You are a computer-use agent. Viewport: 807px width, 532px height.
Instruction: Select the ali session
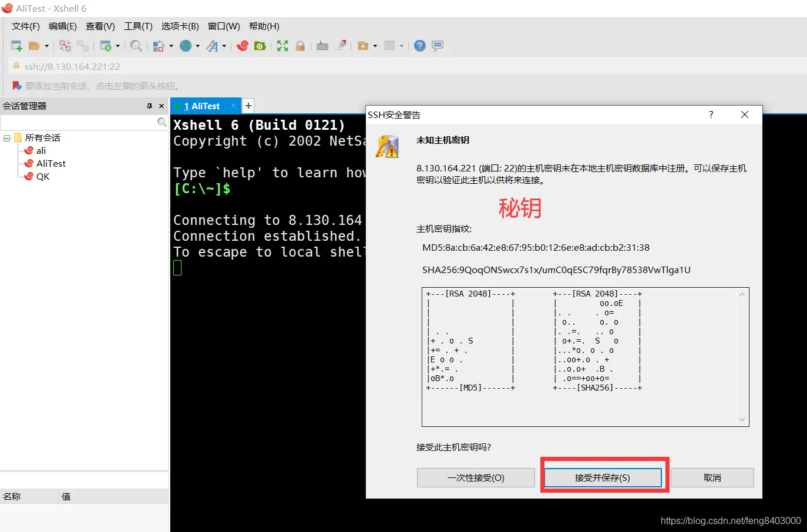point(41,151)
